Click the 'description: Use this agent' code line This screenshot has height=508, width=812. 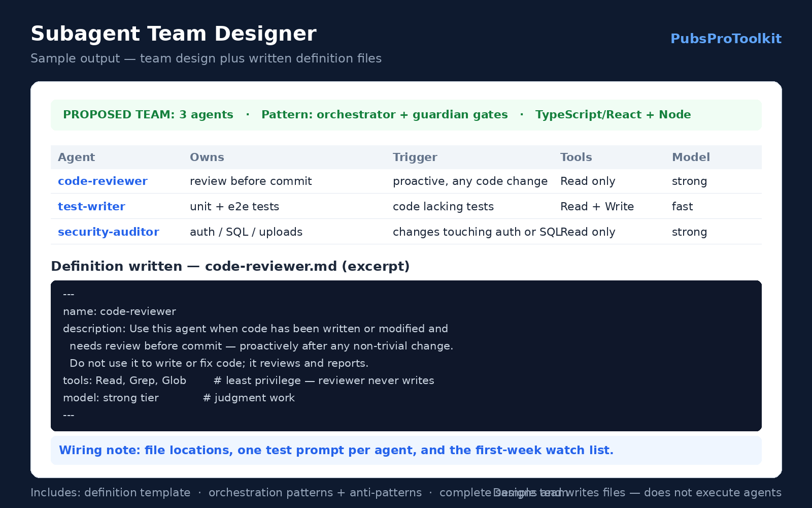click(255, 329)
